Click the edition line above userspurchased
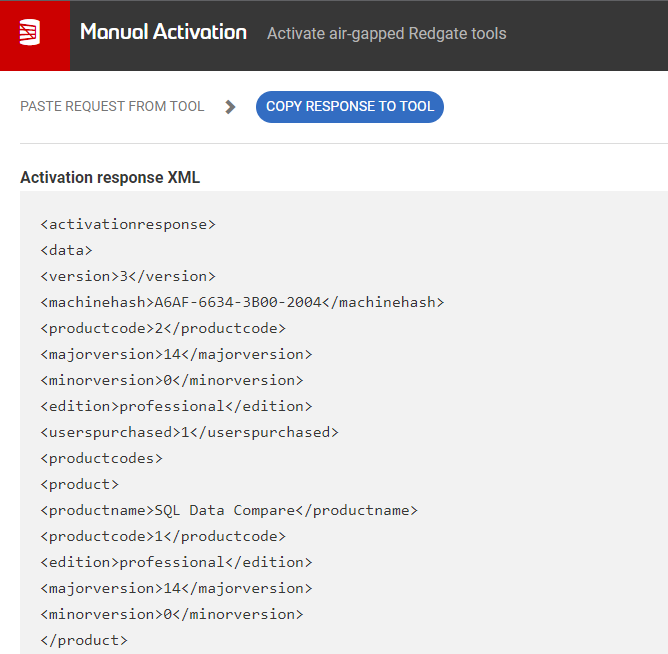The image size is (668, 654). point(176,406)
